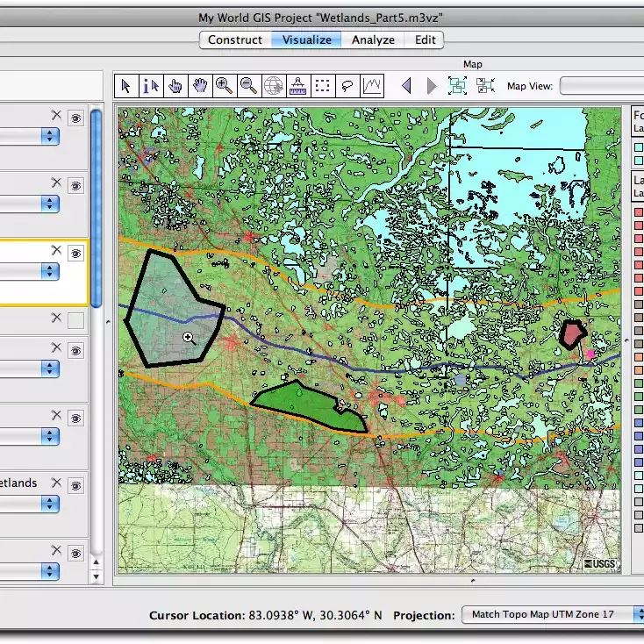Image resolution: width=644 pixels, height=644 pixels.
Task: Expand the highlighted layer's dropdown selector
Action: 51,272
